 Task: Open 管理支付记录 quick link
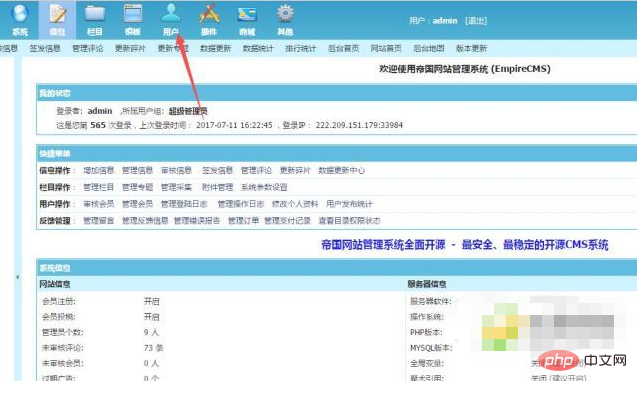(x=288, y=221)
